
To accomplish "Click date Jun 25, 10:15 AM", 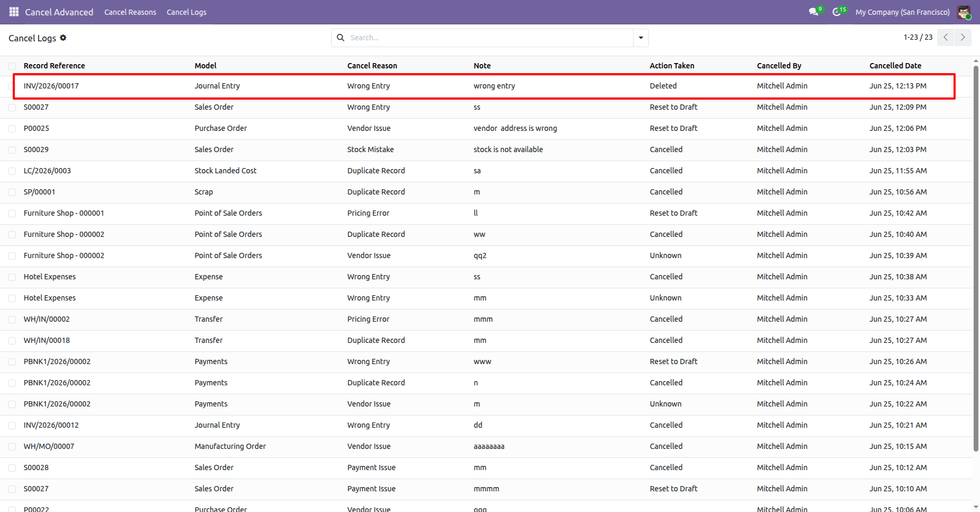I will click(x=898, y=446).
